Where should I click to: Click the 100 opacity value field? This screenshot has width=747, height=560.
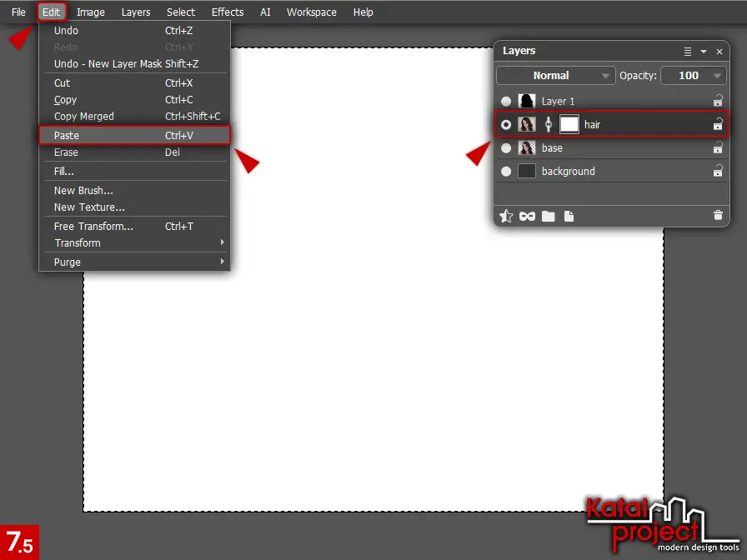[689, 75]
